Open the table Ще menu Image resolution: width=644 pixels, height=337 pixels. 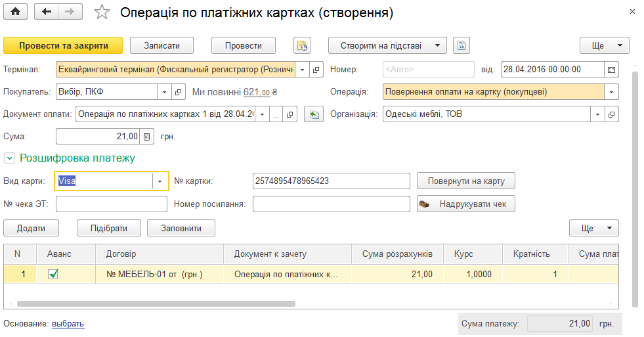(x=594, y=228)
